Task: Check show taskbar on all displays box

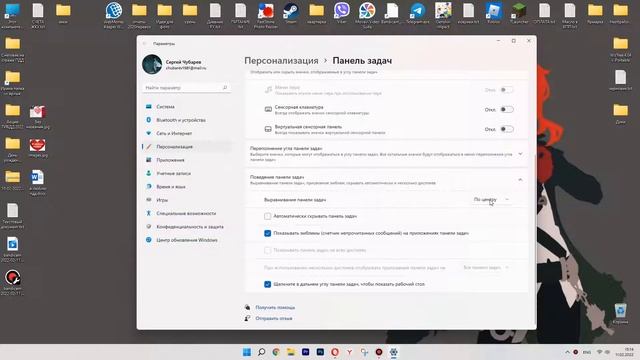Action: [267, 250]
